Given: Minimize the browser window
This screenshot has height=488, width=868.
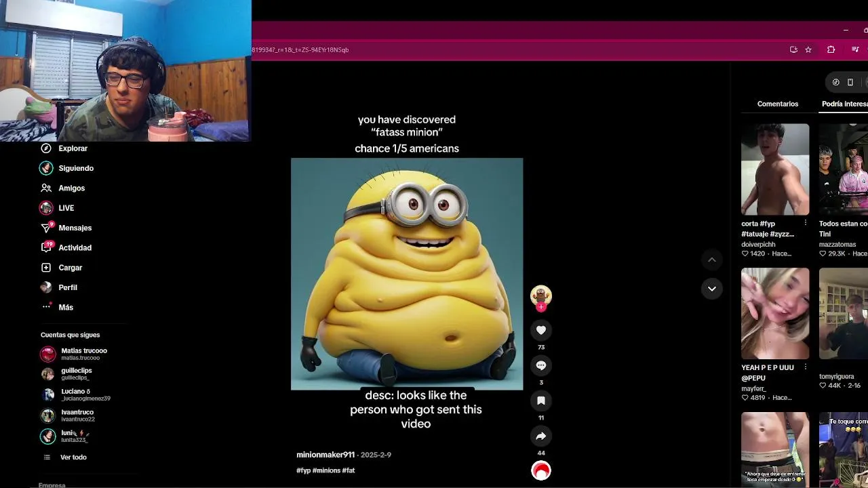Looking at the screenshot, I should pyautogui.click(x=846, y=30).
